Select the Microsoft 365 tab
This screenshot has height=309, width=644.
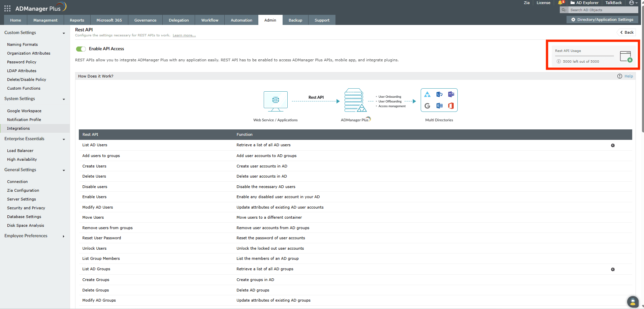pyautogui.click(x=109, y=20)
